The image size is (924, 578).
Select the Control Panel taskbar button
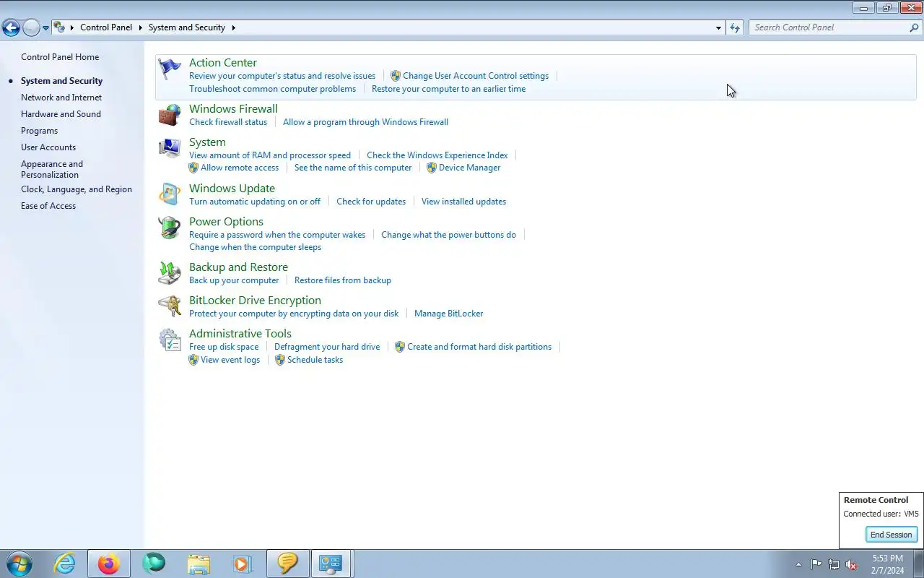click(331, 564)
